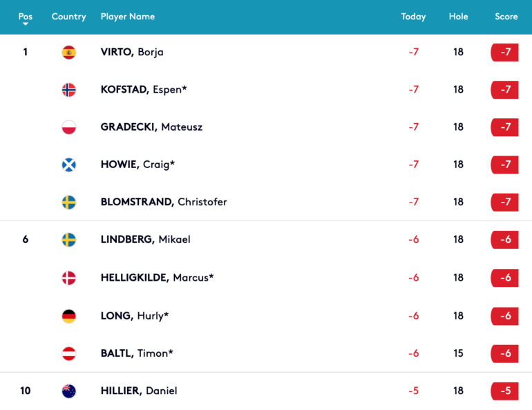Open VIRTO, Borja player profile
The height and width of the screenshot is (410, 532).
(x=132, y=53)
